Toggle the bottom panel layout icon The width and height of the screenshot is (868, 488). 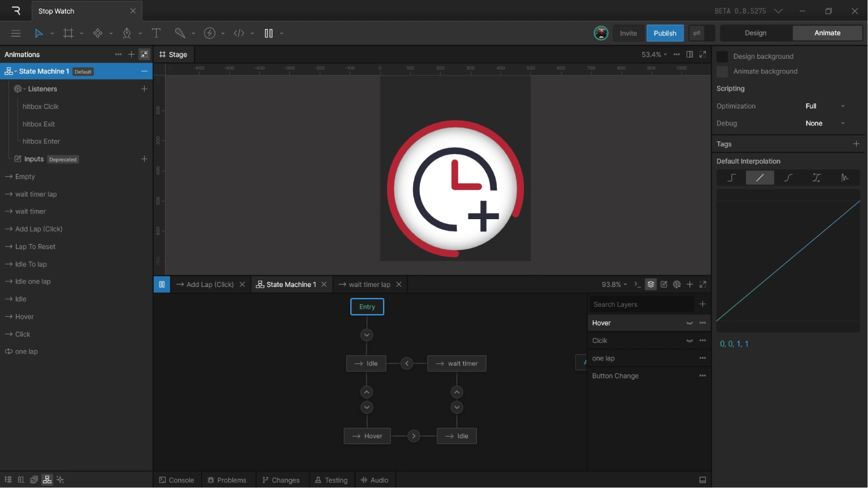[702, 480]
